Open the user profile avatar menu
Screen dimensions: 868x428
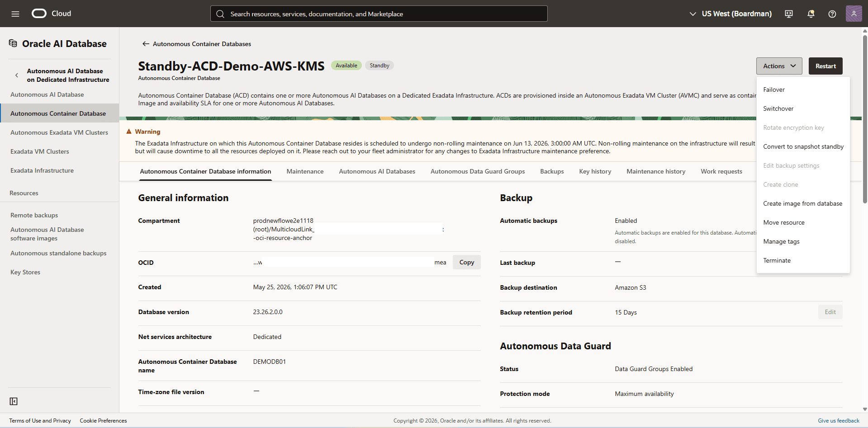[854, 14]
